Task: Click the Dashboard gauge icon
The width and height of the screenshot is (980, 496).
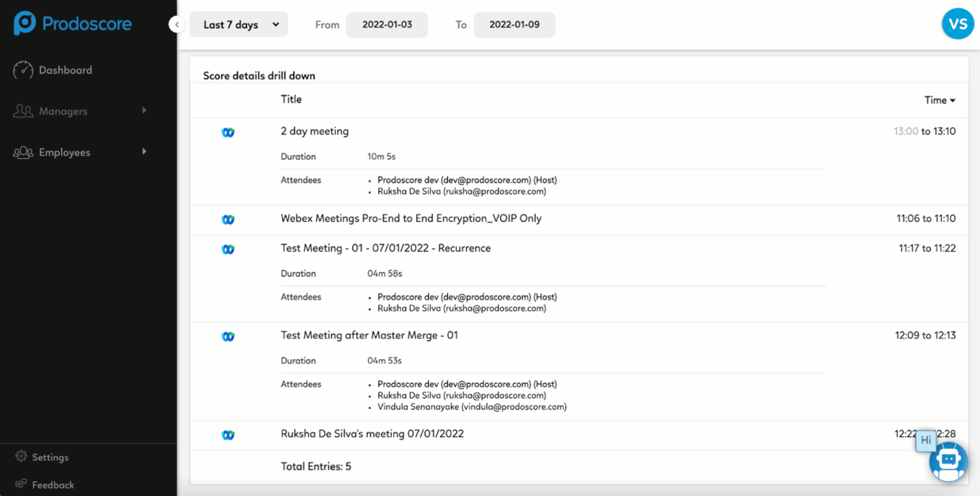Action: pos(23,70)
